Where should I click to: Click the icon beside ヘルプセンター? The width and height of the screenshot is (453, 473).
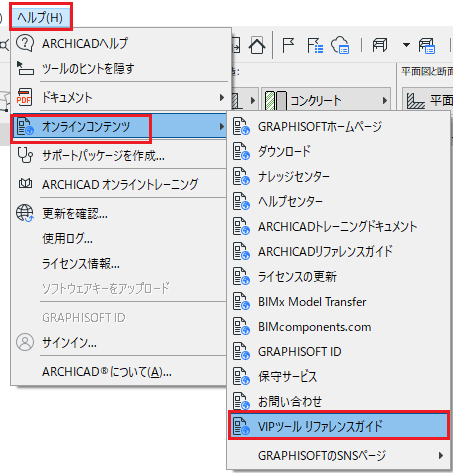tap(241, 201)
